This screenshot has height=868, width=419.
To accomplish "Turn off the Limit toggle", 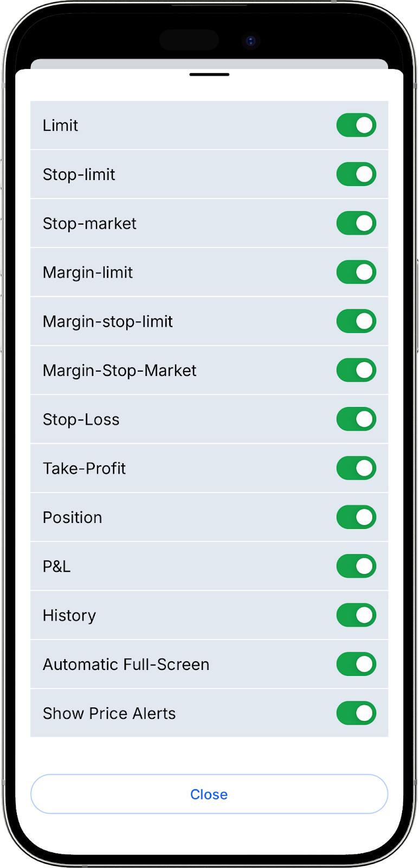I will point(356,125).
